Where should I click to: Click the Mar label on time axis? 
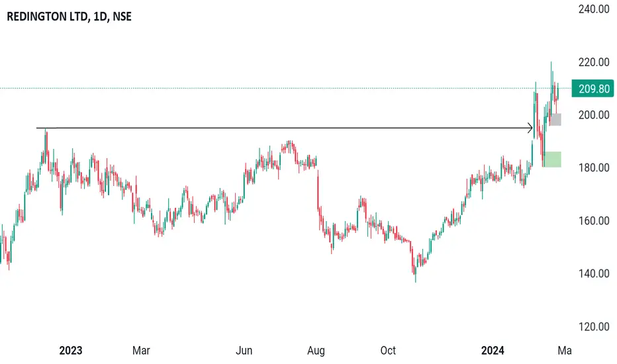pos(141,350)
